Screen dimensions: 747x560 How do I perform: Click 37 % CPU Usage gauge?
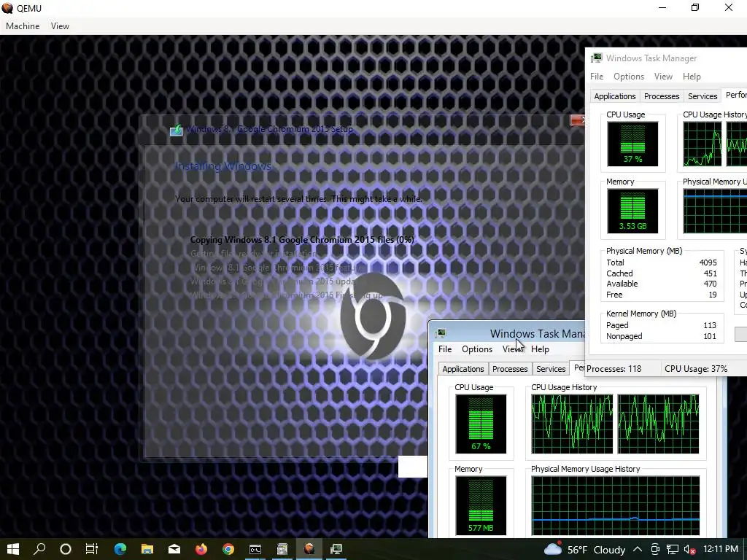point(632,144)
